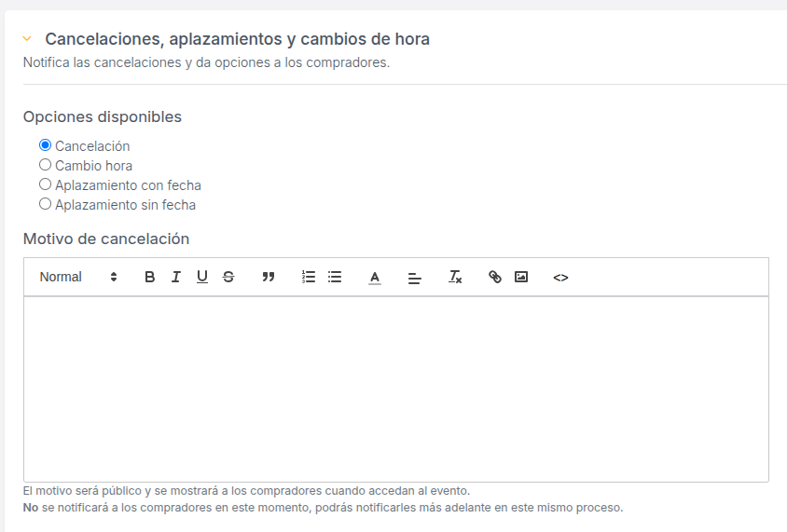Select Aplazamiento con fecha
Image resolution: width=787 pixels, height=532 pixels.
tap(45, 184)
